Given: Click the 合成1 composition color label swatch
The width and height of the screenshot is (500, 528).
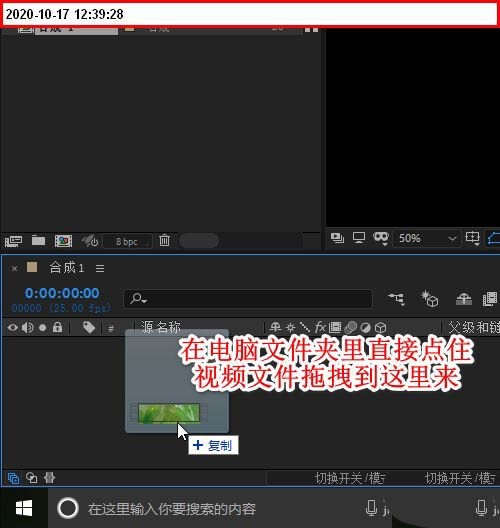Looking at the screenshot, I should coord(32,267).
